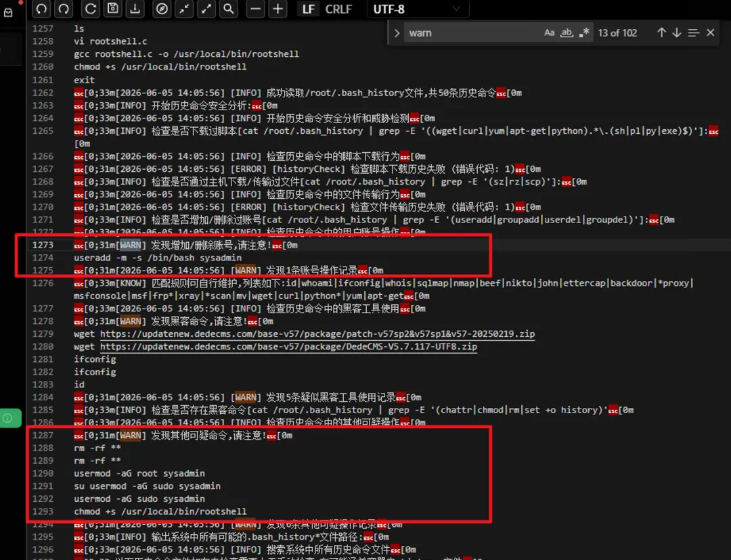Select LF line ending
731x560 pixels.
308,9
